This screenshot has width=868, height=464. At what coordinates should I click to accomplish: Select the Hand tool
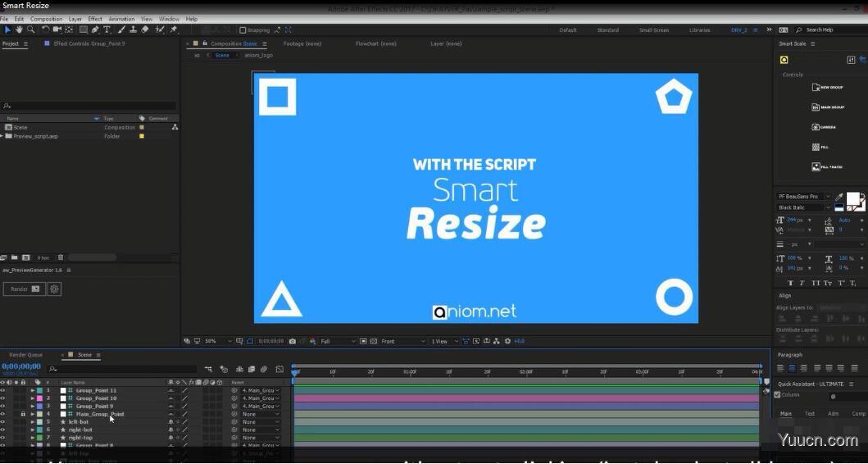tap(20, 30)
